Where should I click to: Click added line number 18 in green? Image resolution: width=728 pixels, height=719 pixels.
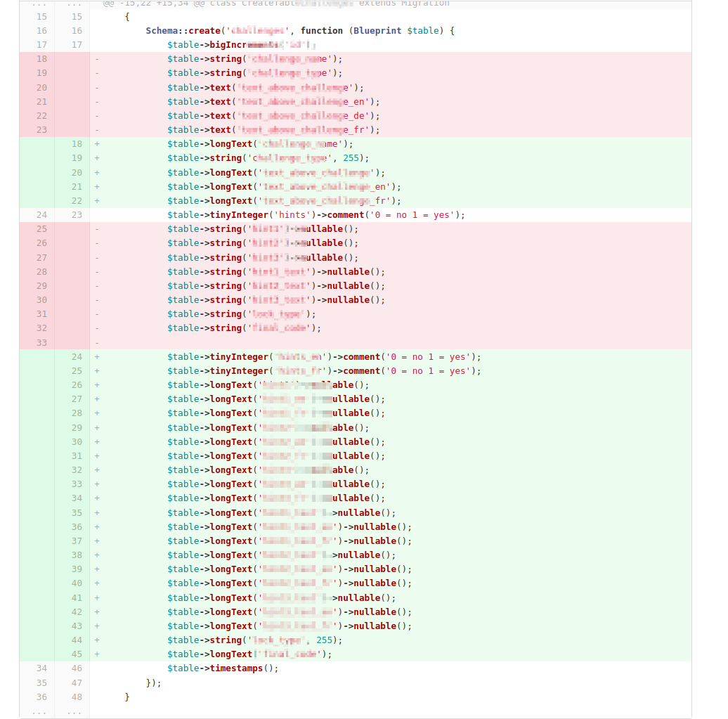pos(77,144)
